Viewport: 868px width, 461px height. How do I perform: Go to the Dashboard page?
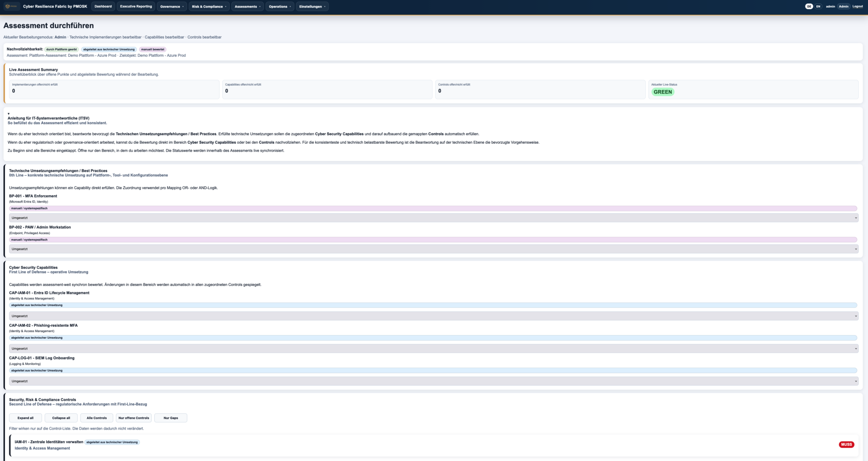click(103, 6)
